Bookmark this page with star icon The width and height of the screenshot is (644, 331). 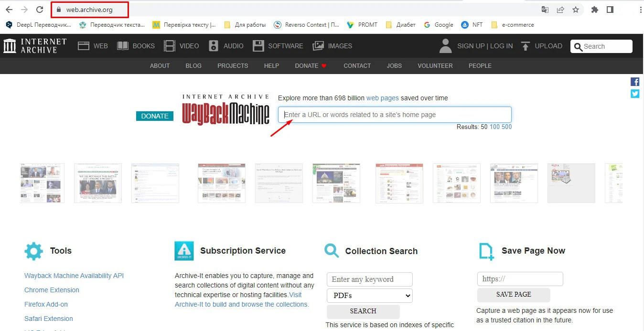tap(576, 10)
